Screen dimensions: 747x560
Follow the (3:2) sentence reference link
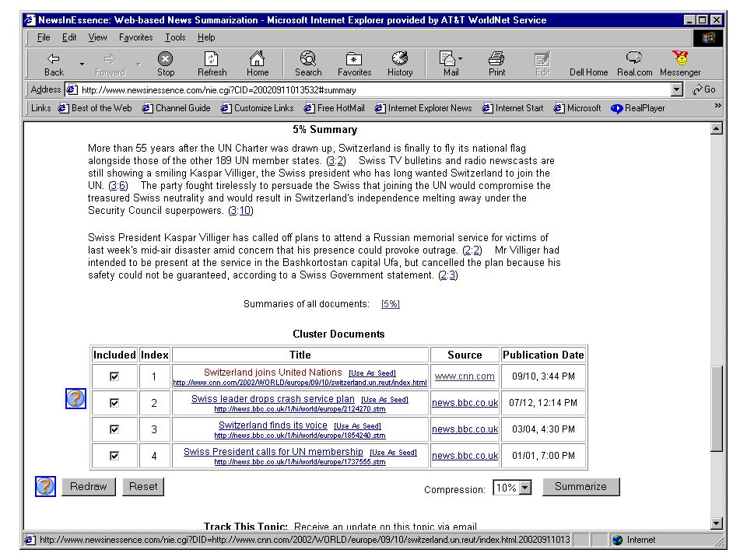pos(336,160)
